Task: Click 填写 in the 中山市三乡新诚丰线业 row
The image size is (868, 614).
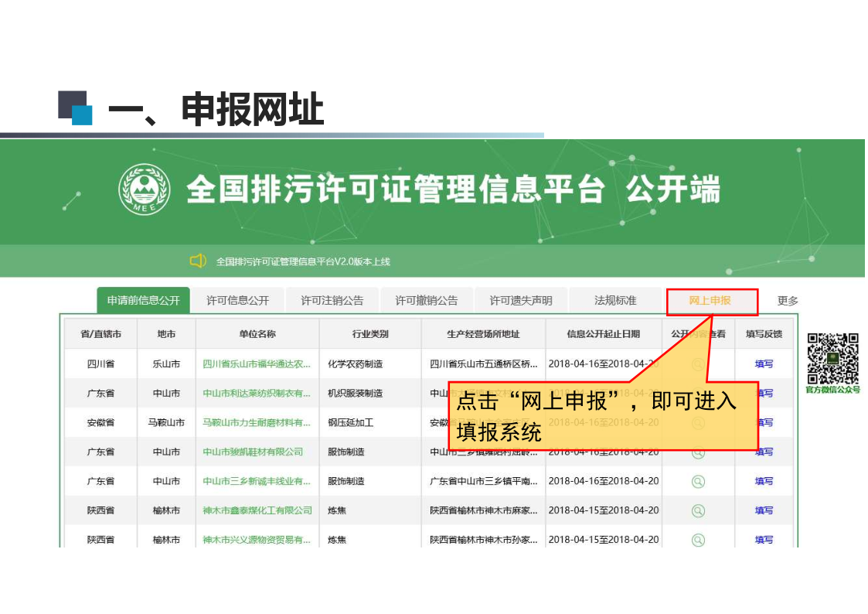Action: tap(764, 482)
